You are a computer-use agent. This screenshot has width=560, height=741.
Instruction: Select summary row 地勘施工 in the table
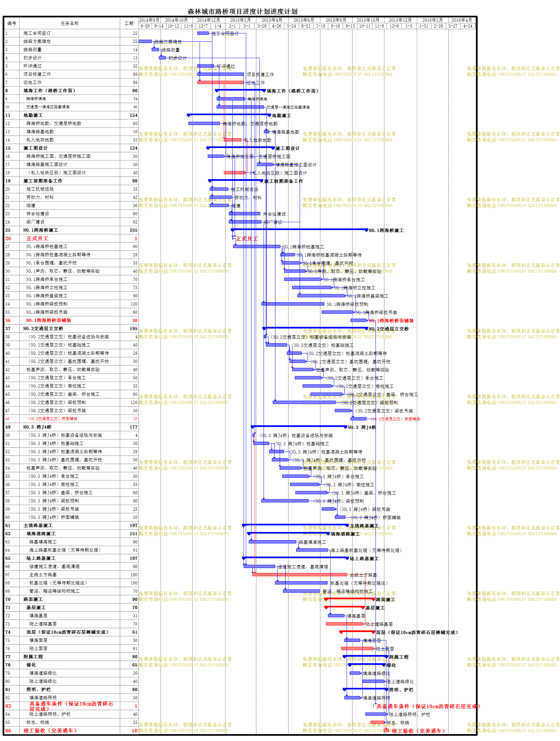(x=71, y=115)
